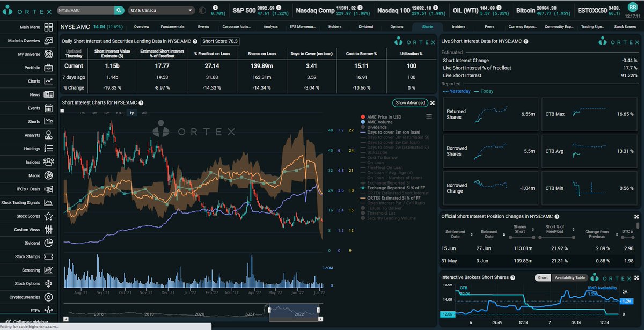Open the Main Menu grid icon

coord(49,27)
